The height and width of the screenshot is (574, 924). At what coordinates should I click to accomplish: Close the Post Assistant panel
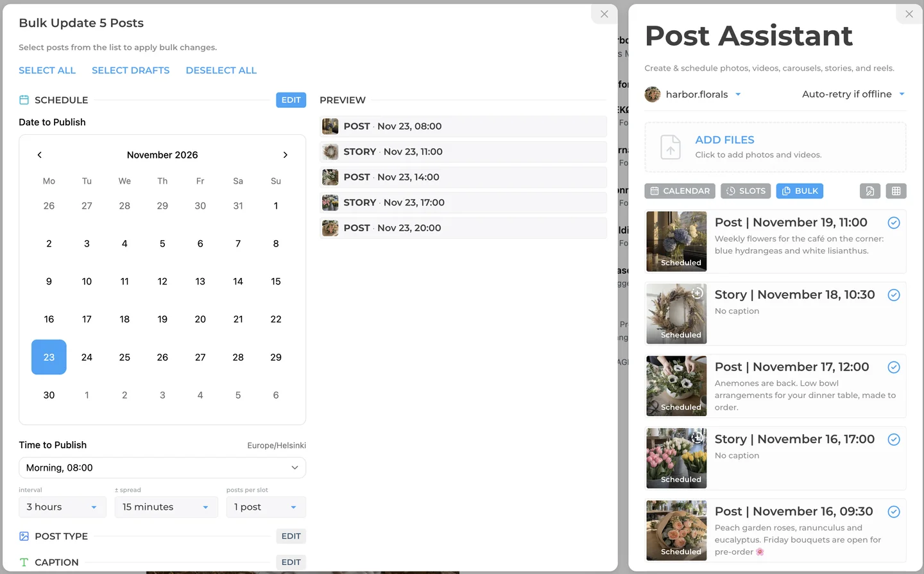coord(909,14)
